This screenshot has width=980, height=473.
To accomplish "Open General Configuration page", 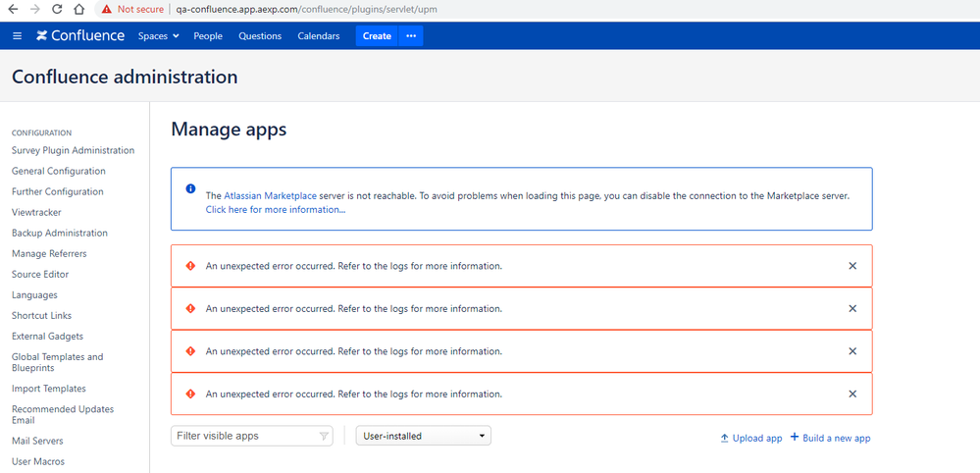I will 59,171.
